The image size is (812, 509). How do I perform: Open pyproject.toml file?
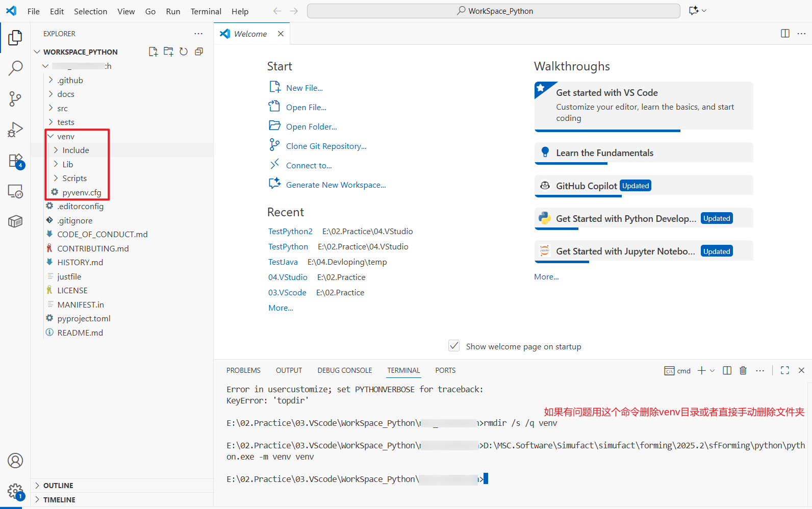(84, 318)
